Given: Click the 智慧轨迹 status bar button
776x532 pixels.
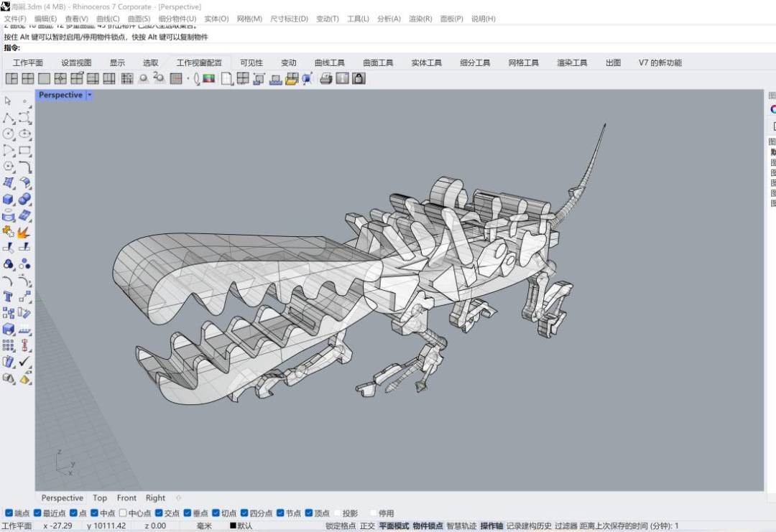Looking at the screenshot, I should click(461, 526).
